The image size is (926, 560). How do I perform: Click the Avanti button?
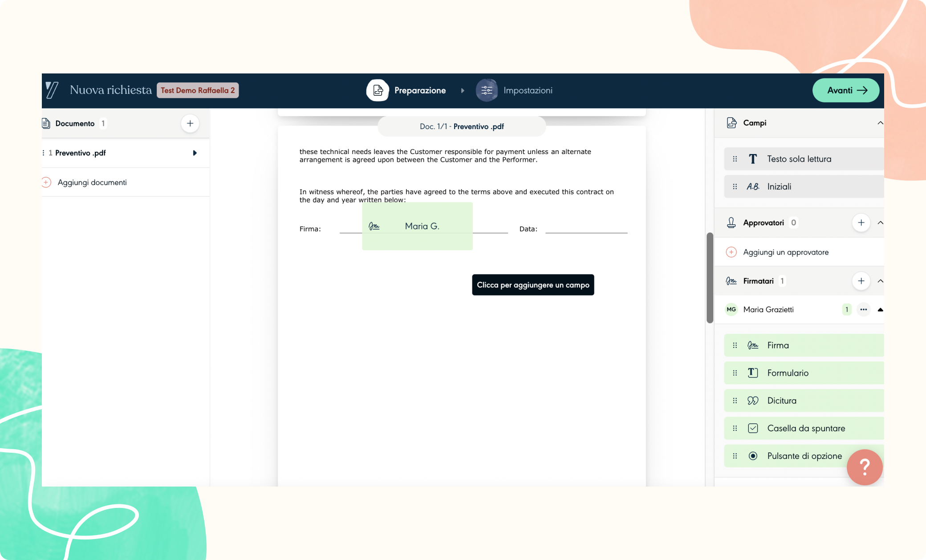845,90
